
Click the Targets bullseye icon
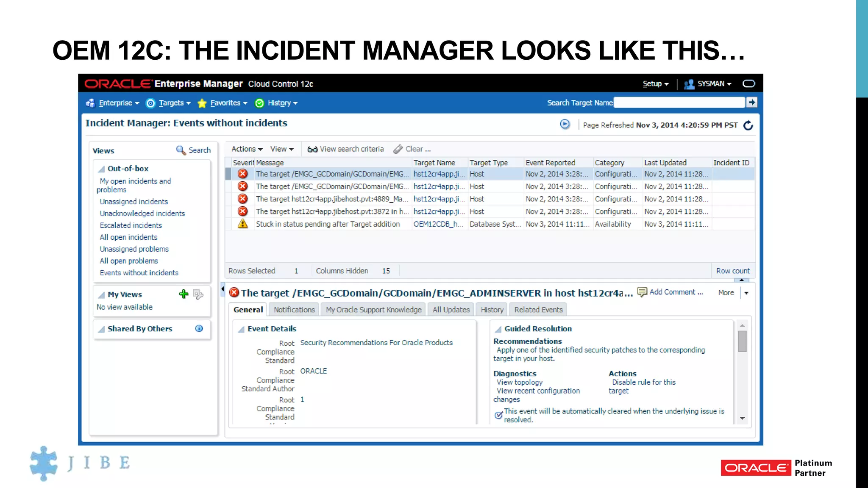[150, 103]
